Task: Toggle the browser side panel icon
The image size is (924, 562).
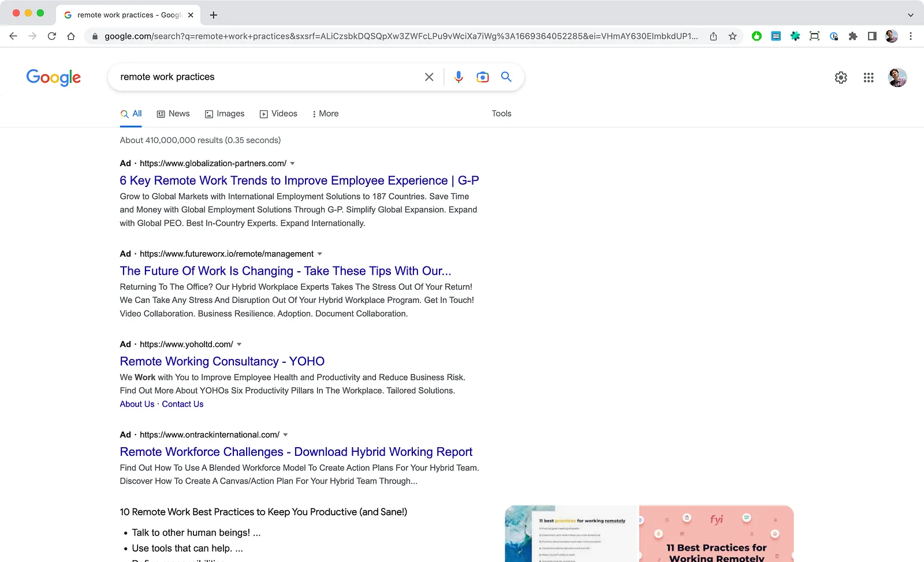Action: point(872,36)
